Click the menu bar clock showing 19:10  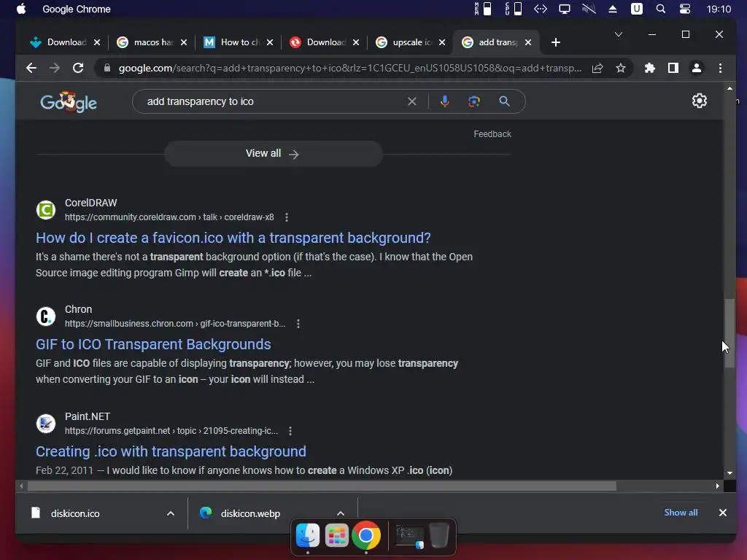coord(719,9)
